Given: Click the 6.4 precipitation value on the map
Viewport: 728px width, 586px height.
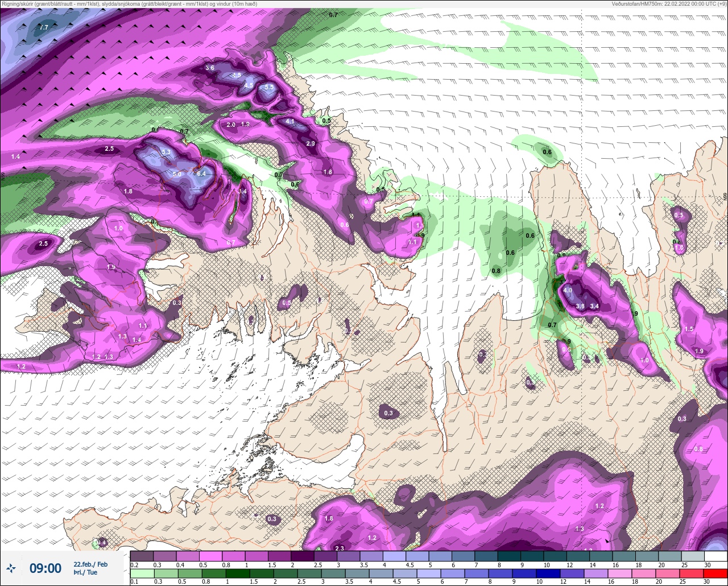Looking at the screenshot, I should (200, 174).
